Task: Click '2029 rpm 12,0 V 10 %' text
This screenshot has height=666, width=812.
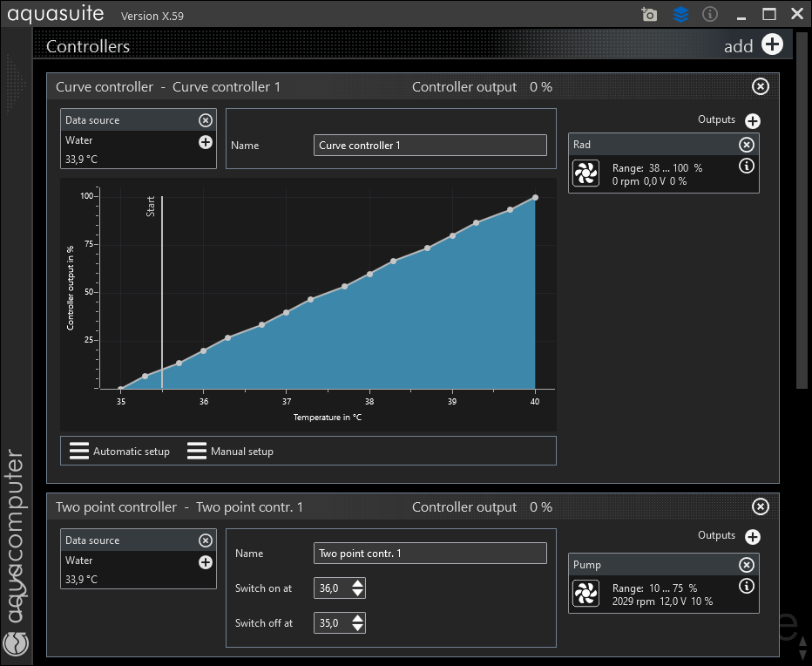Action: (x=662, y=601)
